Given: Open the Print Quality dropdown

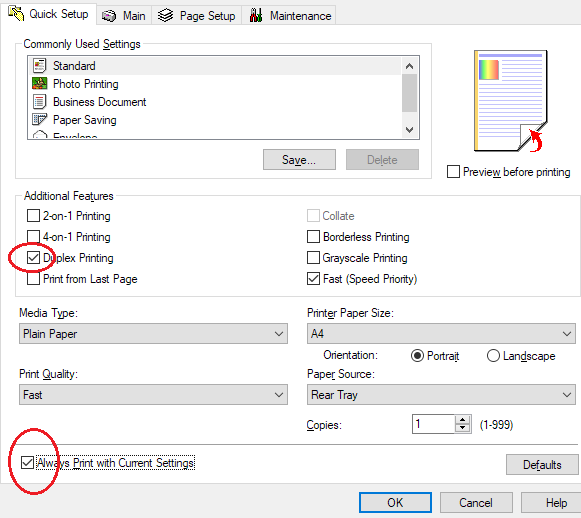Looking at the screenshot, I should pos(153,395).
